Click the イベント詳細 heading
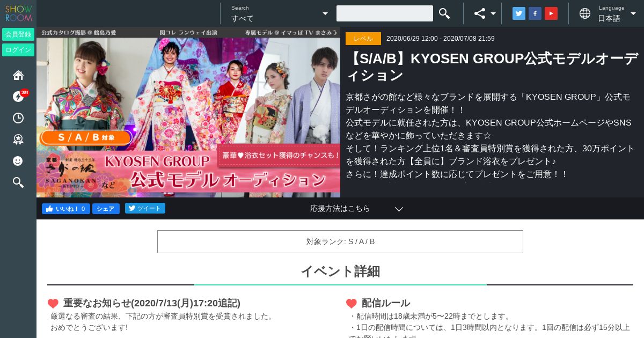The width and height of the screenshot is (644, 338). click(340, 271)
